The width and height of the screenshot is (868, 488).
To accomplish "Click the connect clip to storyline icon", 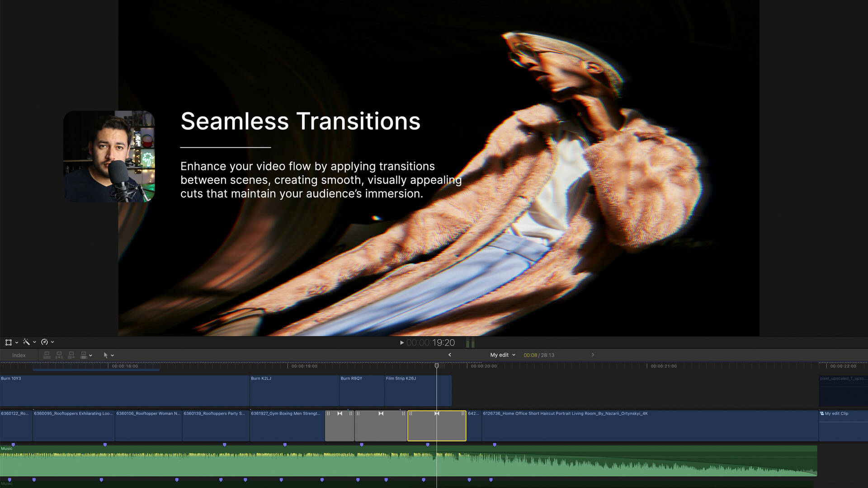I will pyautogui.click(x=47, y=355).
